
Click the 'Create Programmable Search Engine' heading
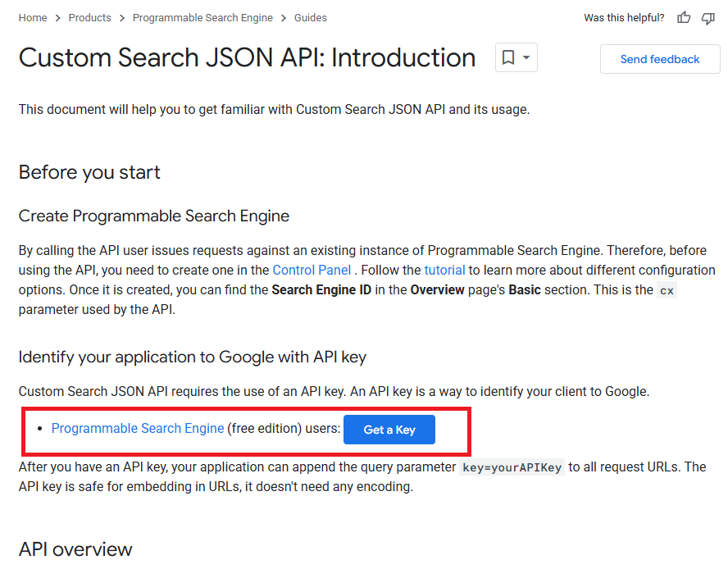(153, 216)
